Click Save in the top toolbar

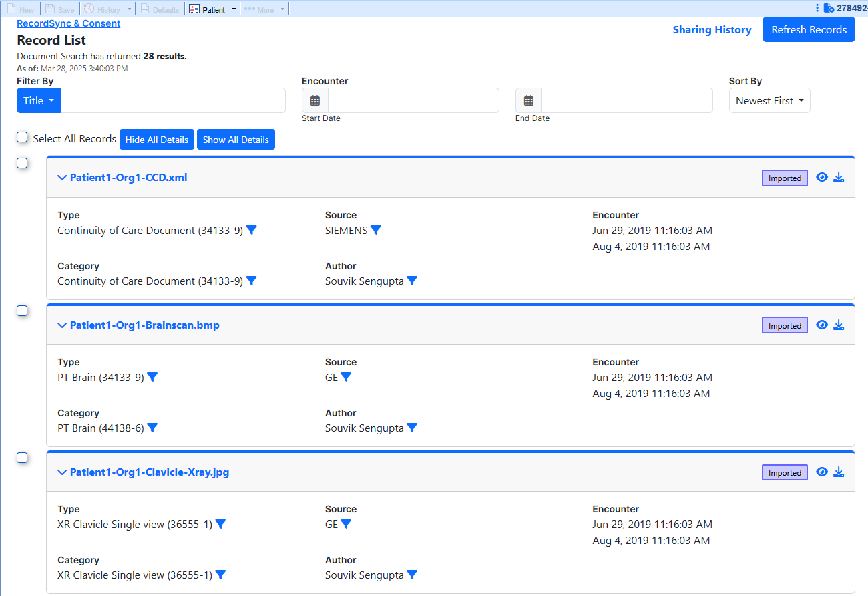coord(60,9)
